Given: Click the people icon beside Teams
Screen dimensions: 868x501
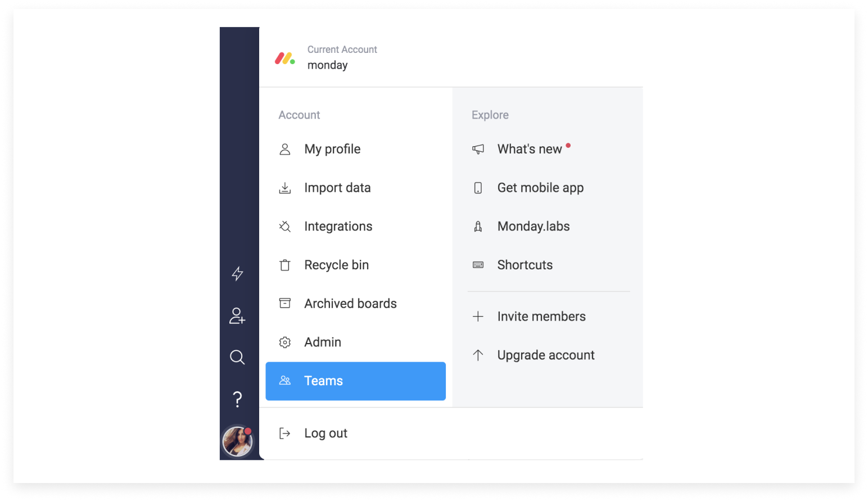Looking at the screenshot, I should tap(285, 381).
